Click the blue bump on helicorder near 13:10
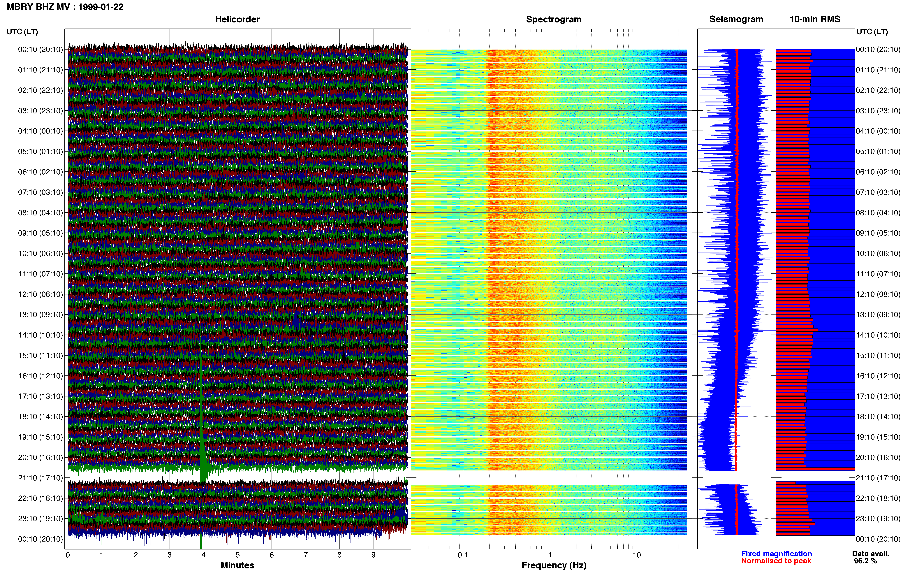 pos(296,320)
